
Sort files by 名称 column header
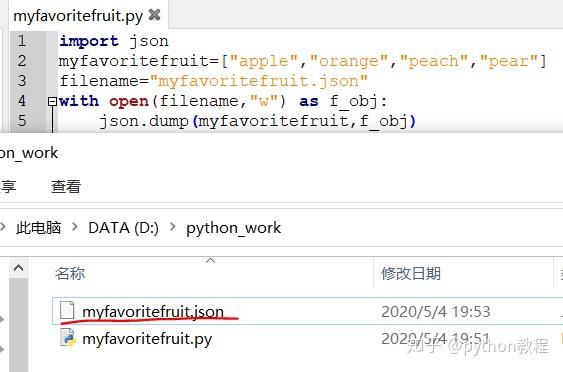tap(70, 274)
